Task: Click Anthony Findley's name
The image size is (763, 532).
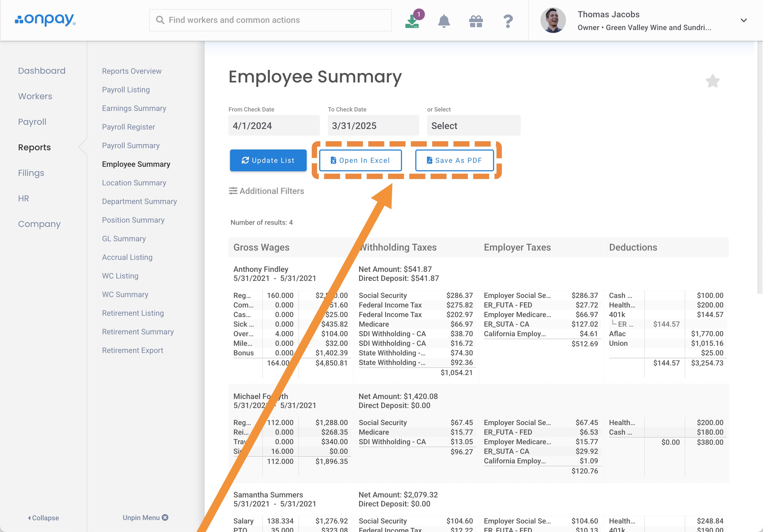Action: [x=261, y=269]
